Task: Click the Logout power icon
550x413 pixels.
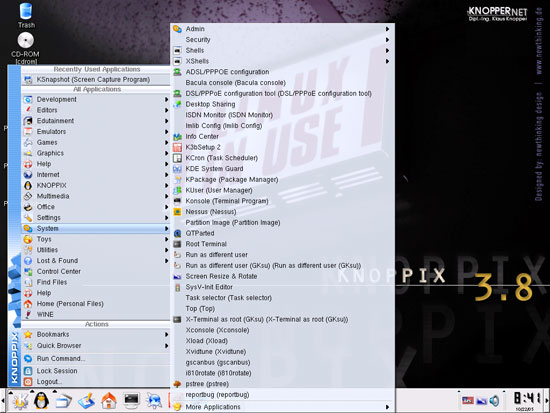Action: tap(28, 381)
